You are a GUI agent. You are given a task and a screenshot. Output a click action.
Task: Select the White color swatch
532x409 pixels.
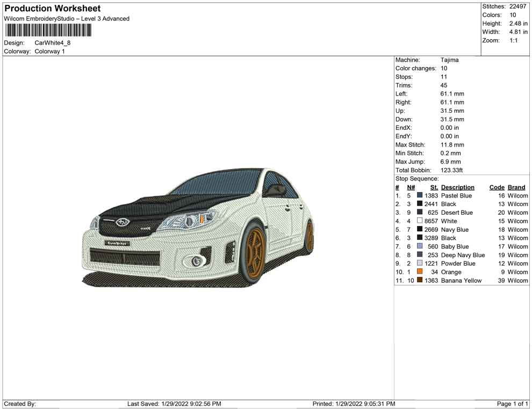coord(419,221)
